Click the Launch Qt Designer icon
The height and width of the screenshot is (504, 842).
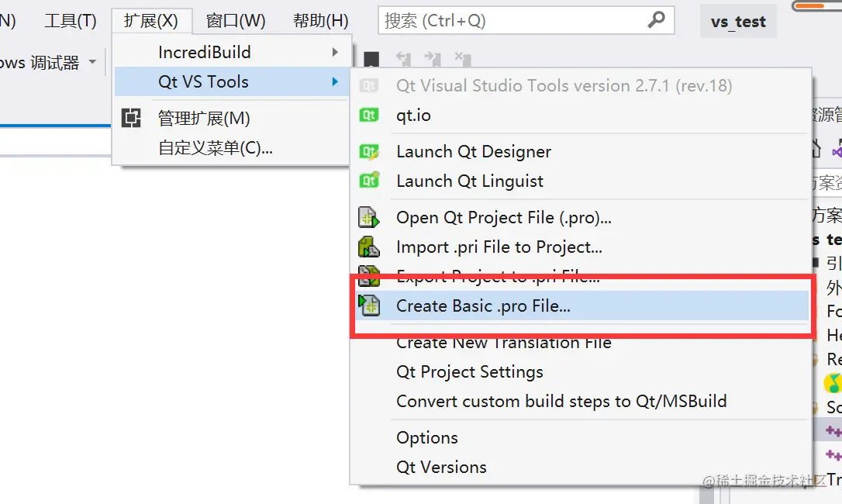[369, 152]
